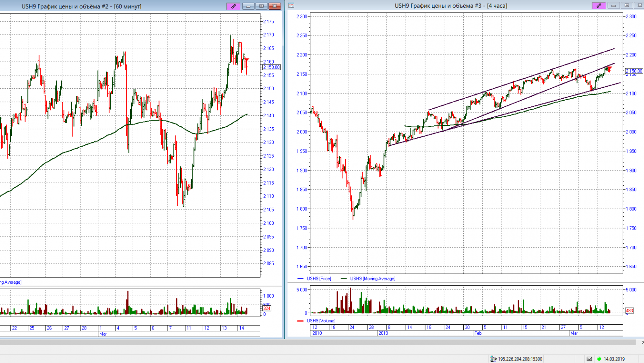Click red price marker on 60-minute chart
The image size is (644, 363).
coord(246,60)
